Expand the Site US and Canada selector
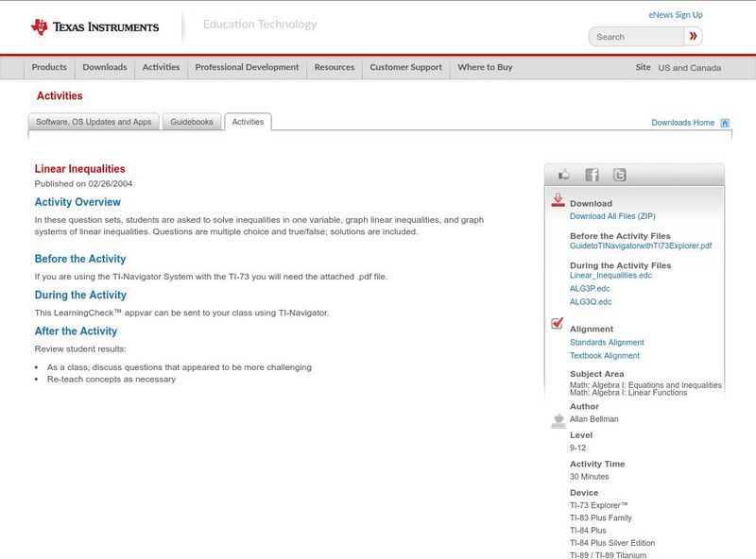The image size is (756, 559). (689, 68)
